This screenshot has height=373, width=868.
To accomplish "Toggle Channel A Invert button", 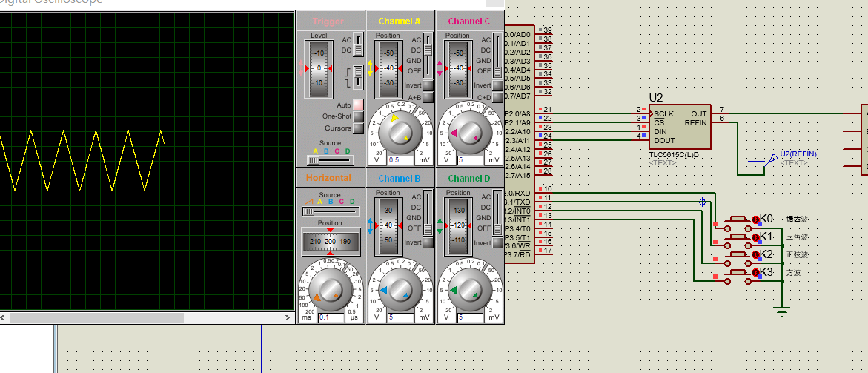I will click(428, 85).
